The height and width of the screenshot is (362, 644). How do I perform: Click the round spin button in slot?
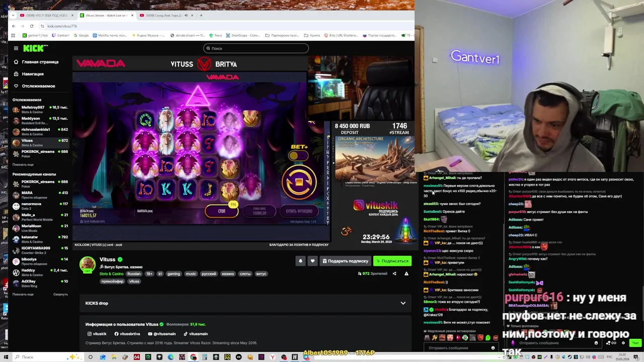point(299,182)
